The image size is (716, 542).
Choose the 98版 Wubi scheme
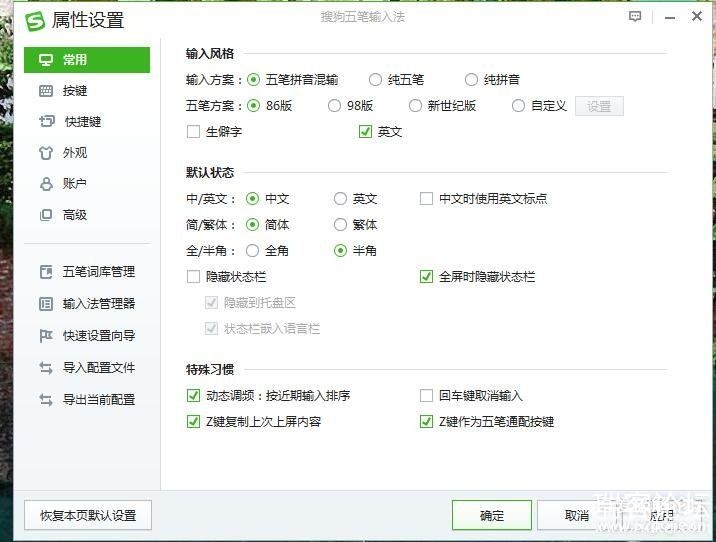tap(334, 106)
